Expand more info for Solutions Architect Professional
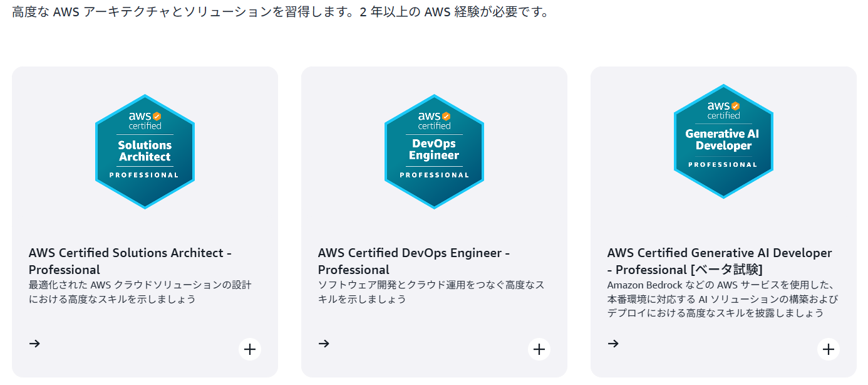Image resolution: width=868 pixels, height=385 pixels. (250, 349)
